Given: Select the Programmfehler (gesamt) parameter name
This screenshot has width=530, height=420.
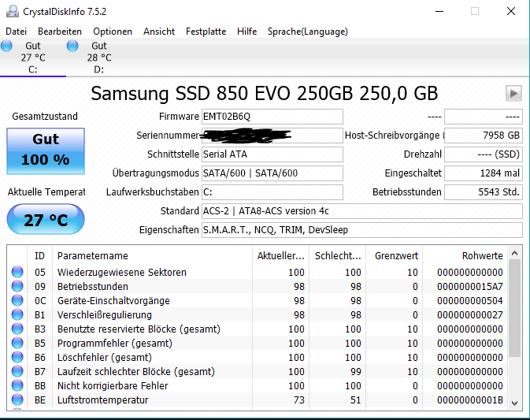Looking at the screenshot, I should 115,344.
